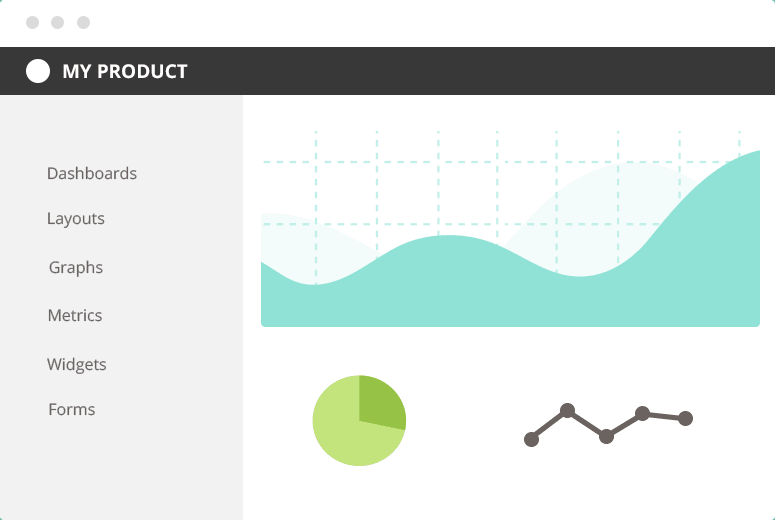Viewport: 775px width, 520px height.
Task: Click the third line chart data point
Action: [x=606, y=436]
